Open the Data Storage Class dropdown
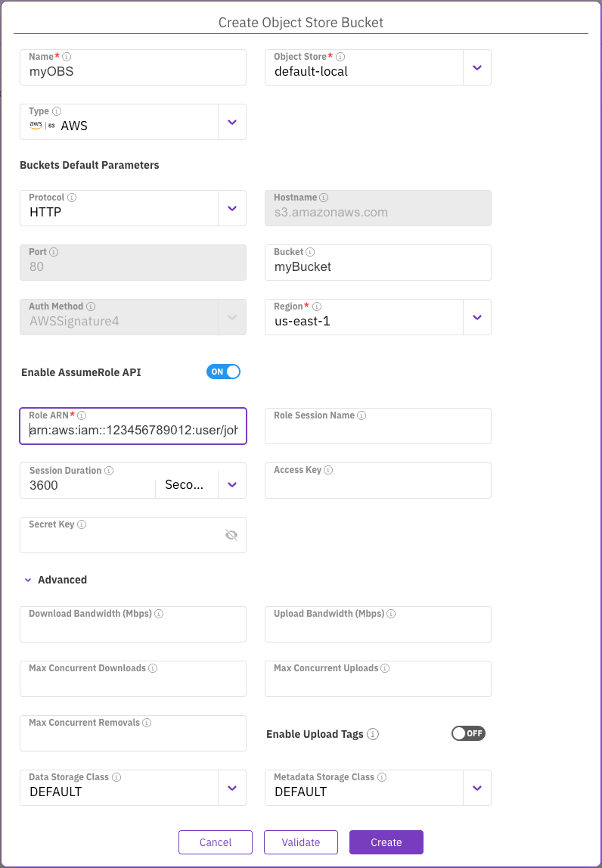Viewport: 602px width, 868px height. pyautogui.click(x=232, y=788)
